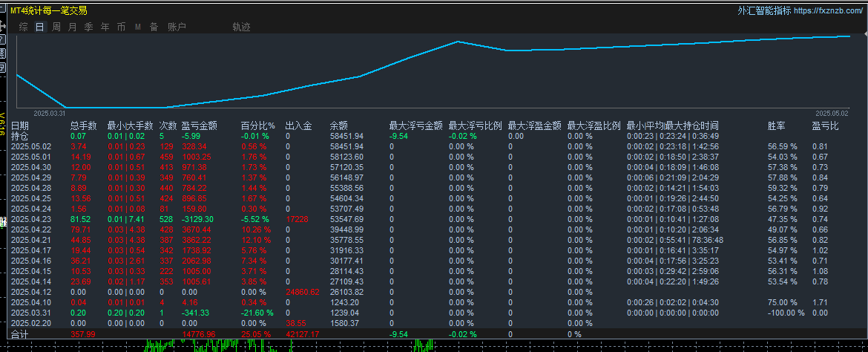Click the 17228 deposit value
The height and width of the screenshot is (352, 868).
click(297, 219)
